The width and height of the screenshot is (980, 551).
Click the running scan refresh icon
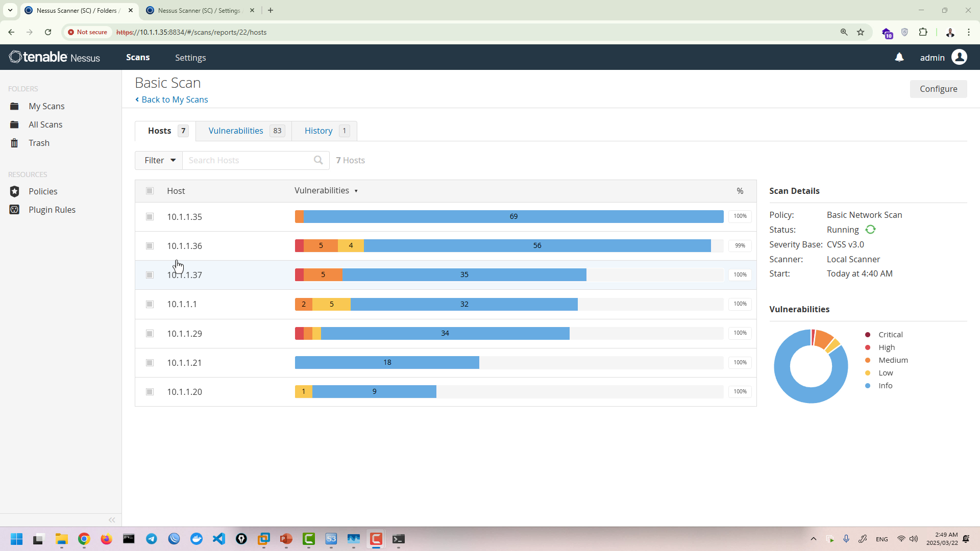point(870,230)
